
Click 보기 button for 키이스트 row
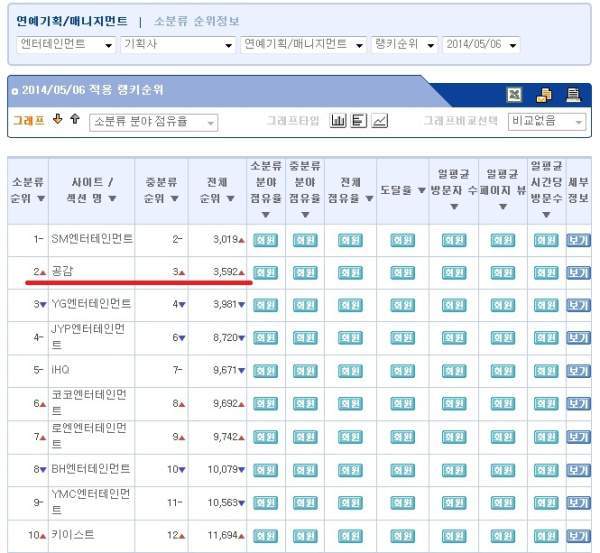tap(578, 536)
